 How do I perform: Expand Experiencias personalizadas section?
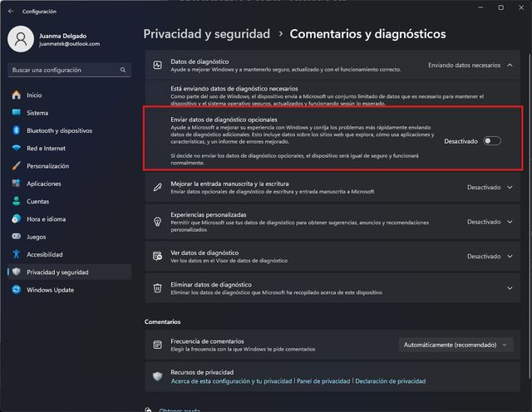tap(510, 222)
